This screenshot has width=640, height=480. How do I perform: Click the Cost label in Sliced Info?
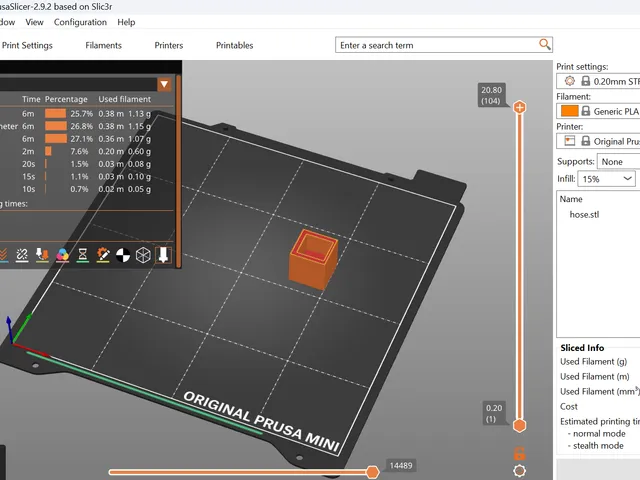569,407
